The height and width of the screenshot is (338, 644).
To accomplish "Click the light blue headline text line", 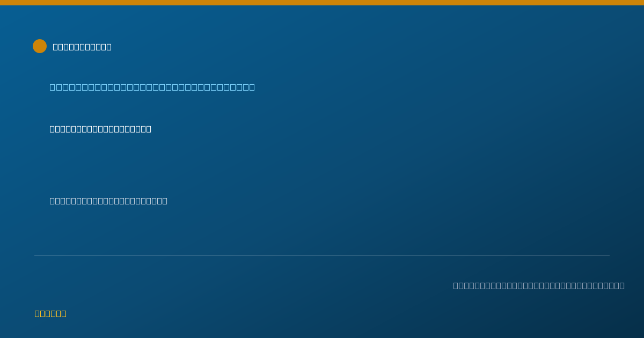I will coord(152,87).
